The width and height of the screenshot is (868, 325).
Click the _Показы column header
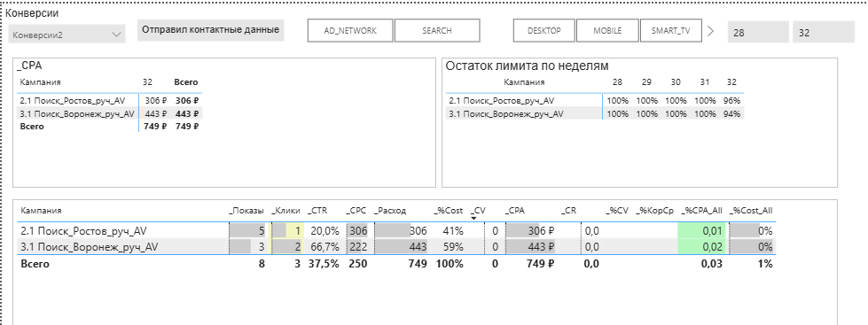click(x=246, y=211)
